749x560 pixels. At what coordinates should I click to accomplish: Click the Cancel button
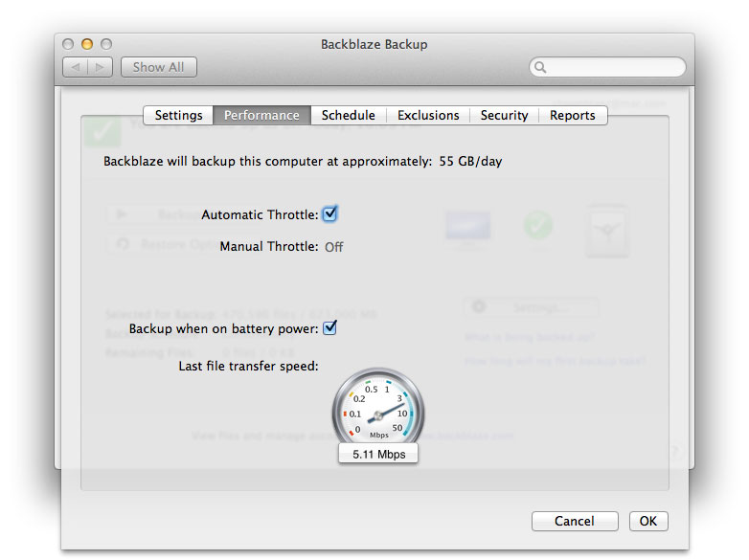[x=575, y=521]
